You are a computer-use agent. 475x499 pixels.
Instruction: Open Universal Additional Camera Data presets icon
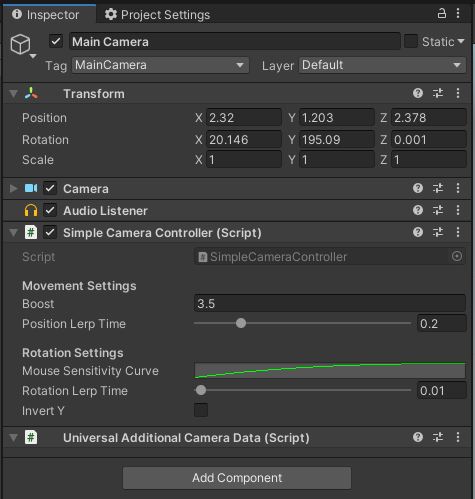pyautogui.click(x=438, y=437)
